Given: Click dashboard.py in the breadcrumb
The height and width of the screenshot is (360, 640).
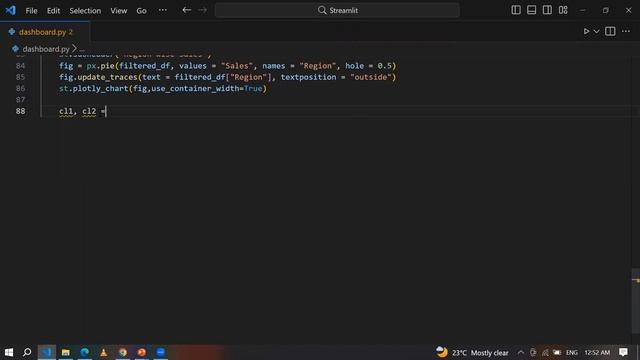Looking at the screenshot, I should [x=46, y=49].
